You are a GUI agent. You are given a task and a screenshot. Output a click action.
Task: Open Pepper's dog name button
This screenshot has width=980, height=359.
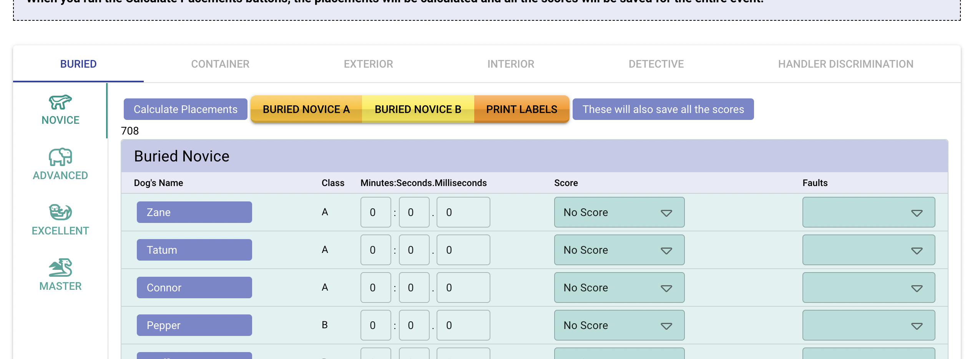click(194, 325)
